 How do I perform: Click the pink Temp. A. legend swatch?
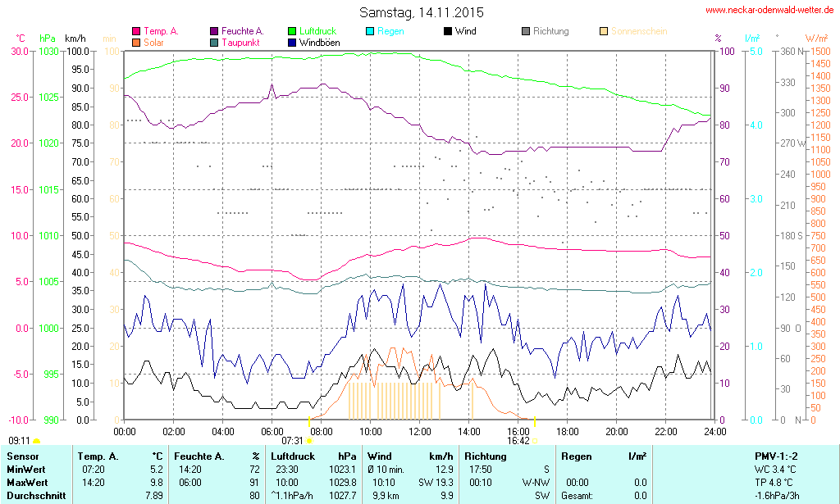136,31
